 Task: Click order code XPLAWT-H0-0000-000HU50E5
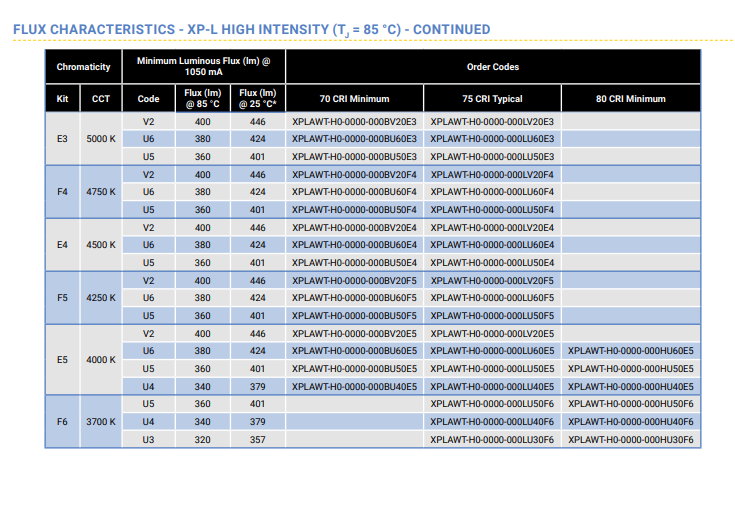coord(631,369)
